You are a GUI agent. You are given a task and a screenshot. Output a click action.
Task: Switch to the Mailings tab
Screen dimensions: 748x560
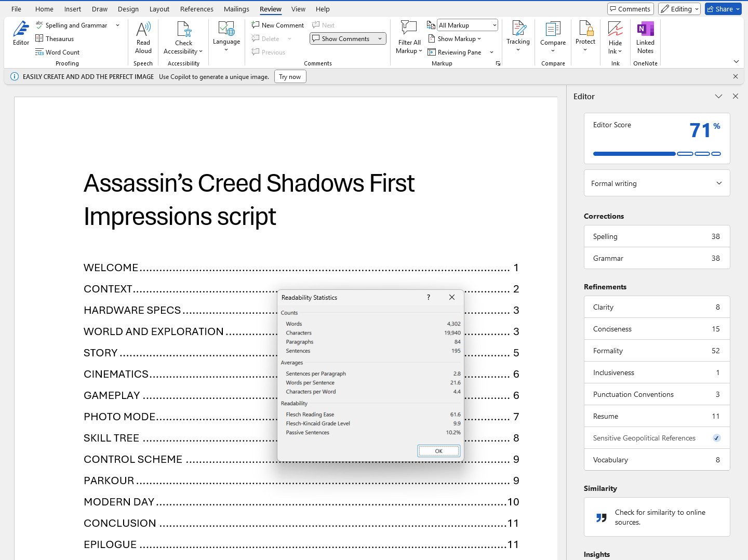coord(236,9)
